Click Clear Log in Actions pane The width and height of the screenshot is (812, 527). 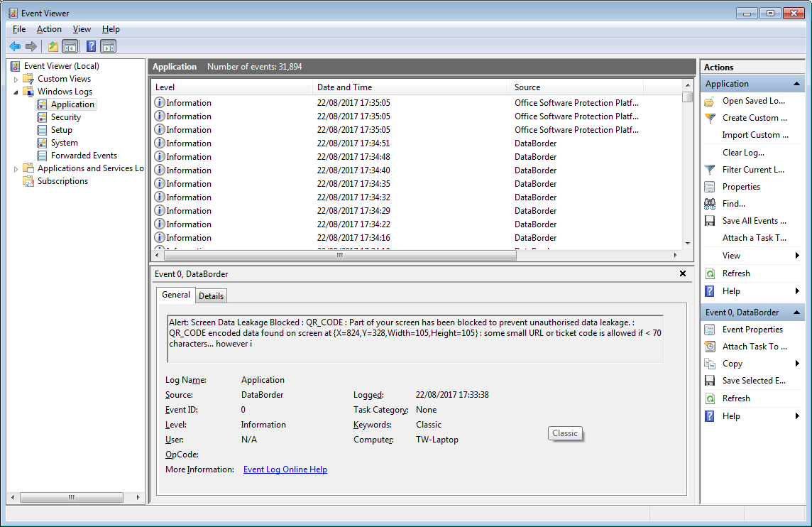(743, 153)
